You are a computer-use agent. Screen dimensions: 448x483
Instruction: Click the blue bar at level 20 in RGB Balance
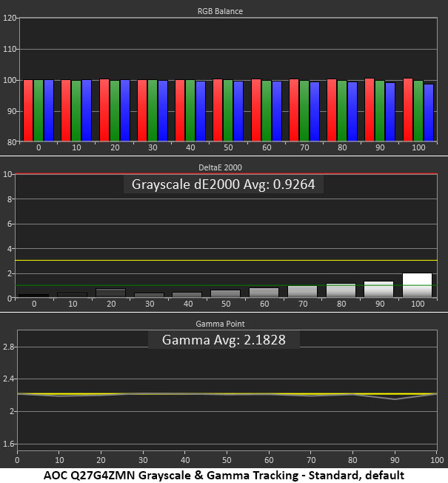click(125, 110)
